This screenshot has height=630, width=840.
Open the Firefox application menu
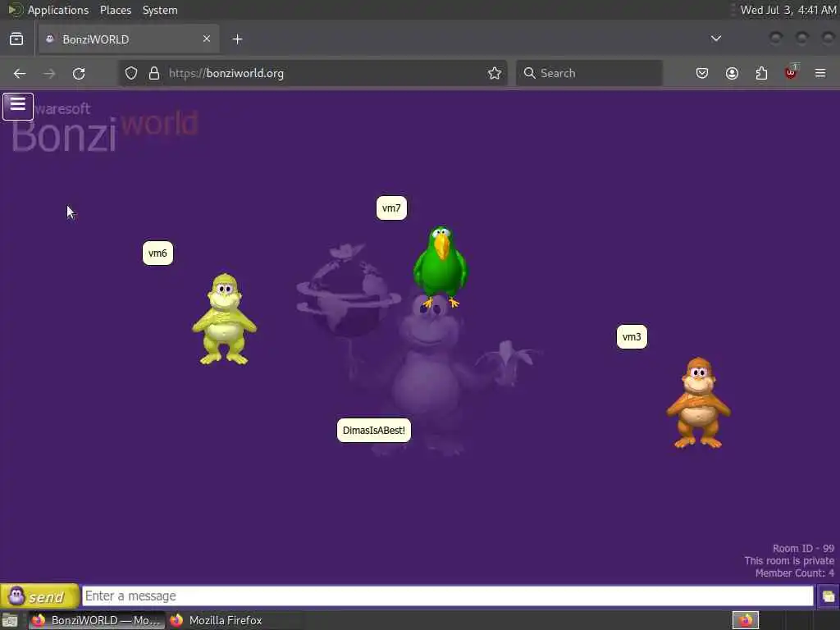(x=820, y=73)
